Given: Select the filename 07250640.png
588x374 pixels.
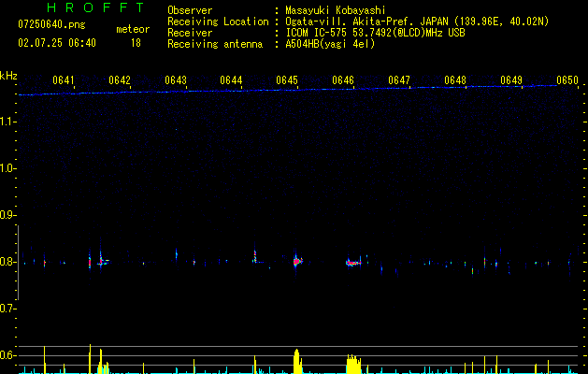Looking at the screenshot, I should coord(51,25).
